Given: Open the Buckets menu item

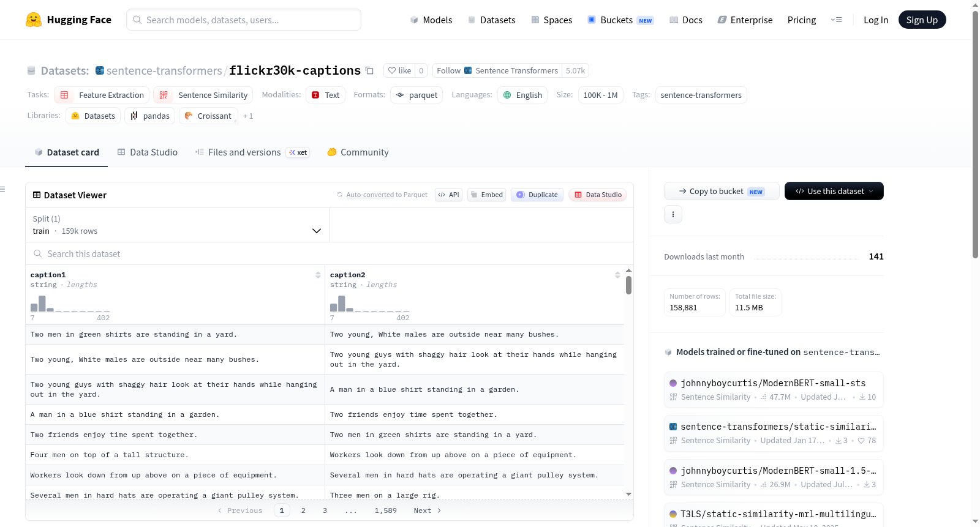Looking at the screenshot, I should coord(620,20).
